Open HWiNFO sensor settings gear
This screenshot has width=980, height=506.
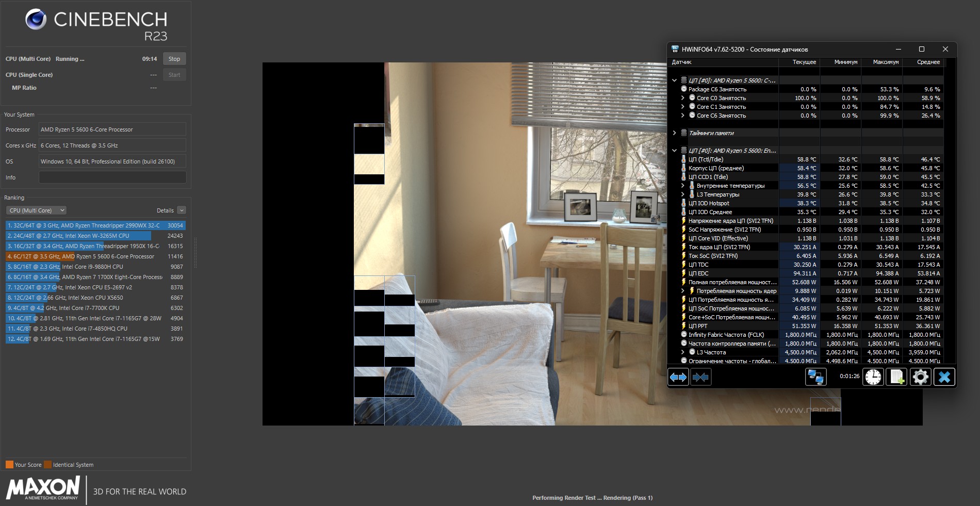pyautogui.click(x=920, y=377)
